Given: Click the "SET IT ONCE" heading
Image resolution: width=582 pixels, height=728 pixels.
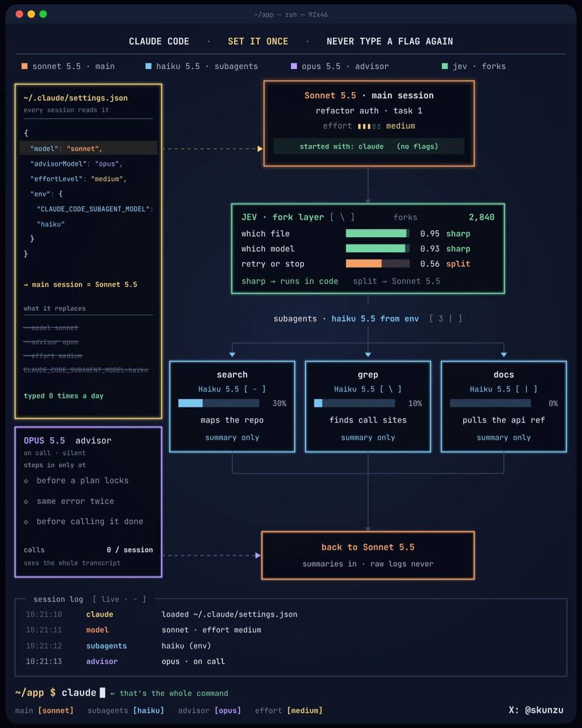Looking at the screenshot, I should pyautogui.click(x=258, y=41).
